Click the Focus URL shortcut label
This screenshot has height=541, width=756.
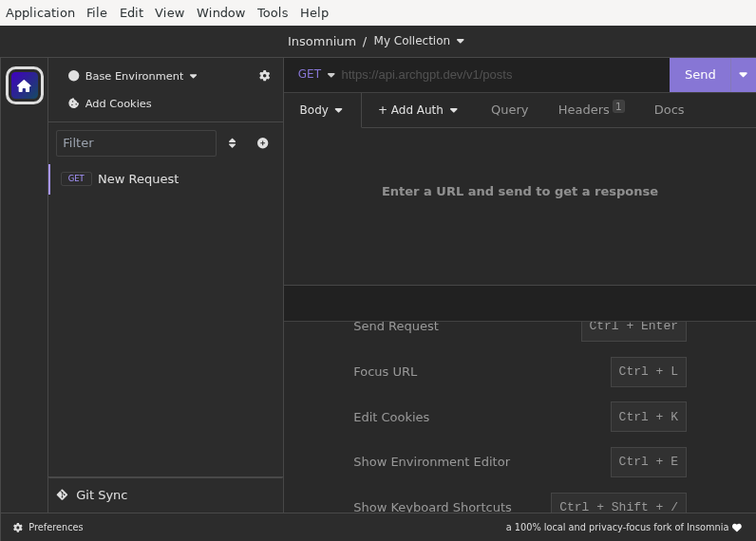pyautogui.click(x=386, y=372)
